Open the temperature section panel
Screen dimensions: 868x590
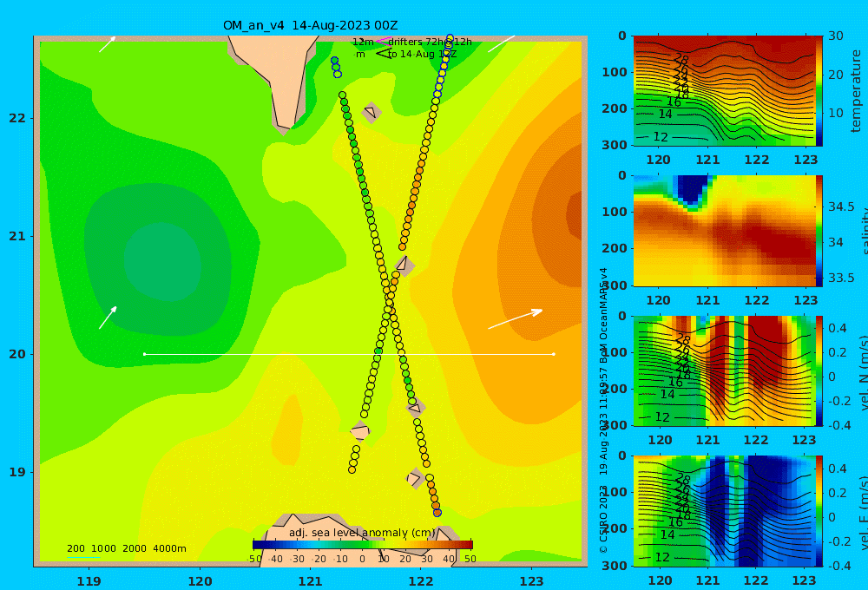(724, 91)
